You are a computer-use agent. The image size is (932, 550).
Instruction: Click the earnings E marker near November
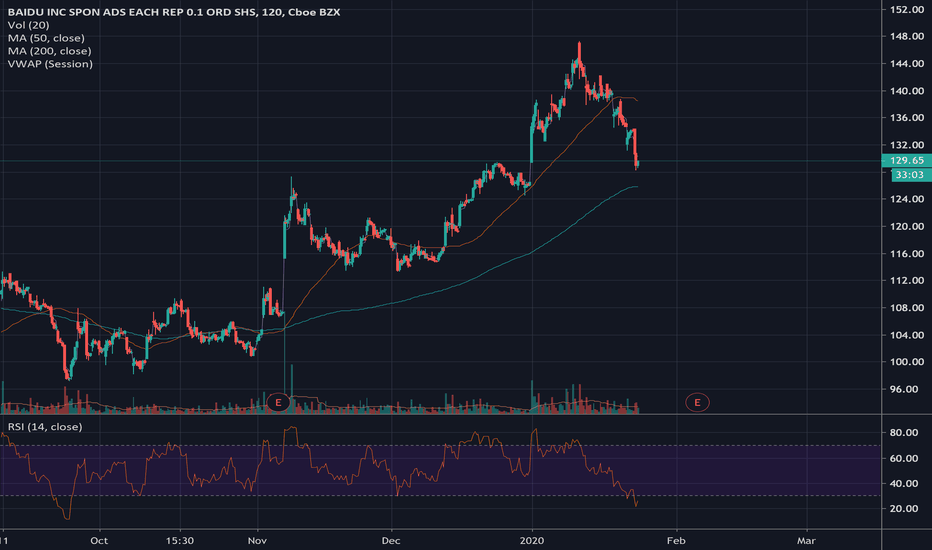[278, 403]
